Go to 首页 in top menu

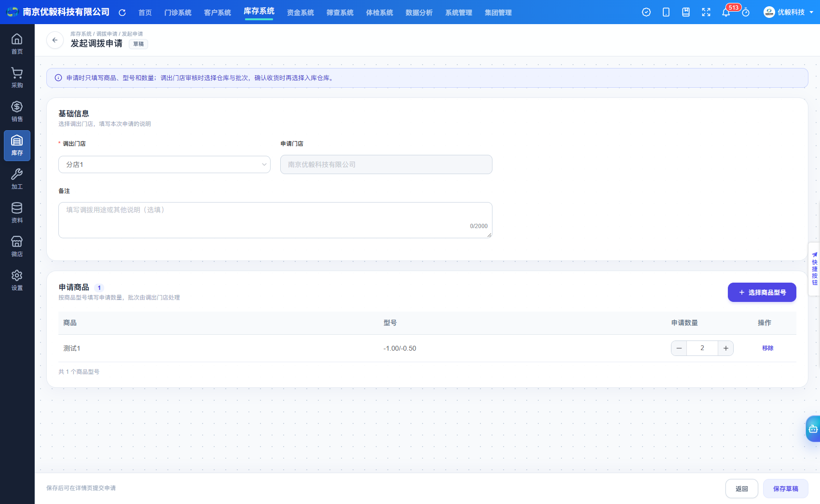[x=145, y=13]
